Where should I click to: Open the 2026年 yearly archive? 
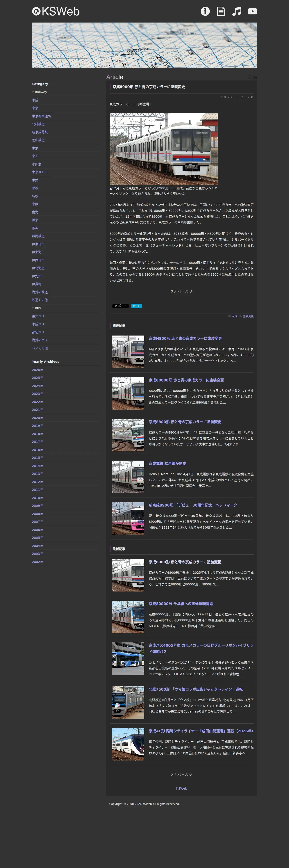(38, 370)
